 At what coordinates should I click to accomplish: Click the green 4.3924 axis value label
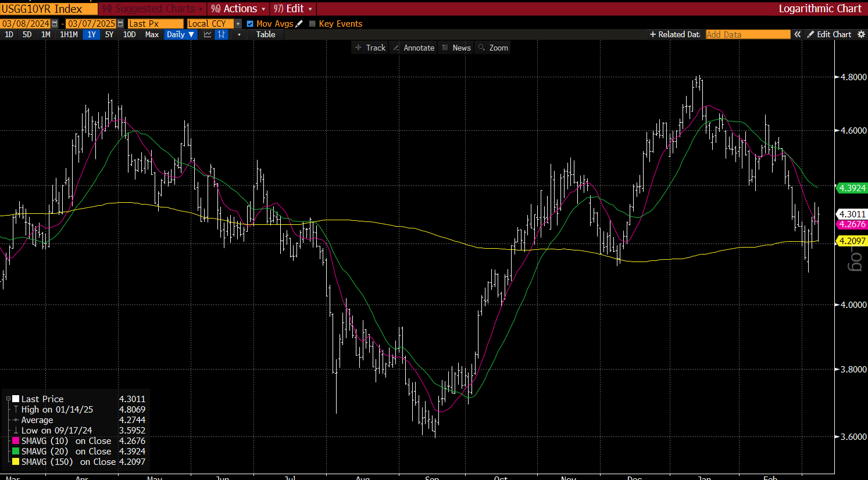tap(852, 188)
